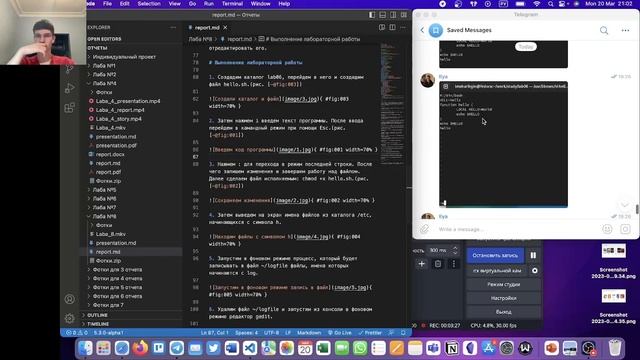Click the attach file paperclip in Telegram
This screenshot has height=360, width=640.
click(x=424, y=229)
